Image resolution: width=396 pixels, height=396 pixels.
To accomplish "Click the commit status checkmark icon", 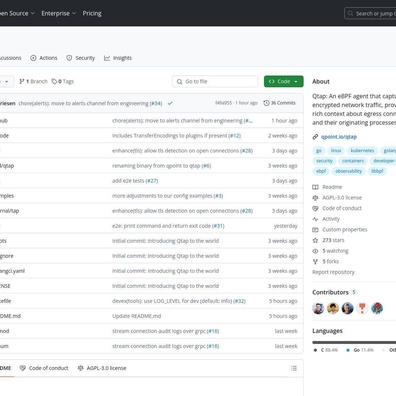I will click(x=170, y=103).
